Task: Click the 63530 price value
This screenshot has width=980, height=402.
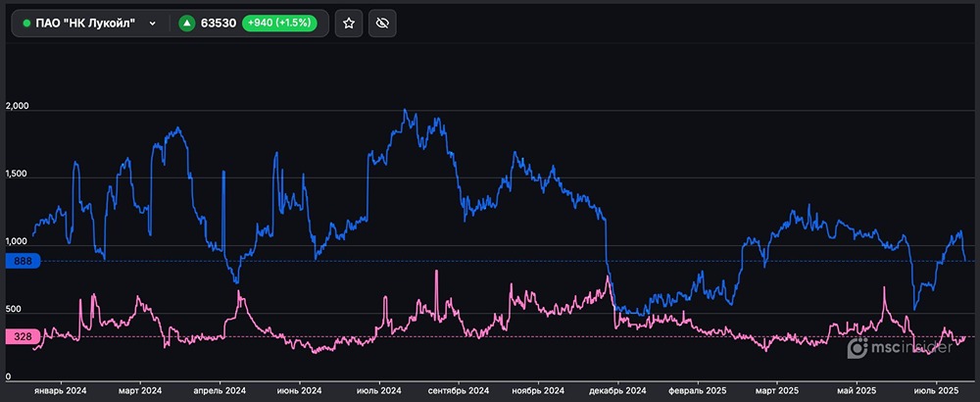Action: pyautogui.click(x=217, y=23)
